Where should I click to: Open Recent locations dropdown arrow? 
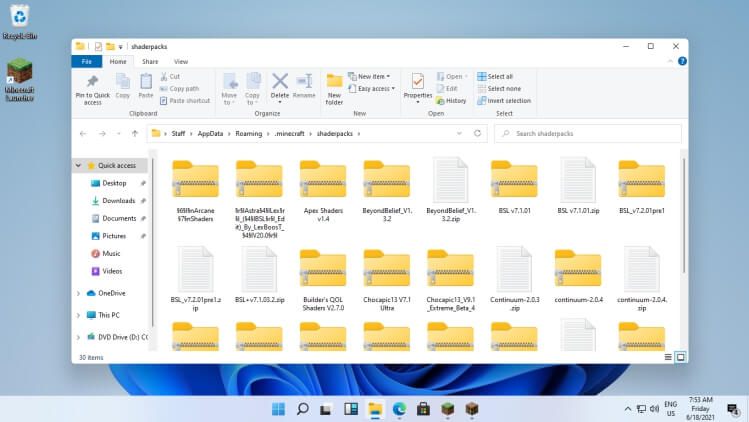click(118, 134)
